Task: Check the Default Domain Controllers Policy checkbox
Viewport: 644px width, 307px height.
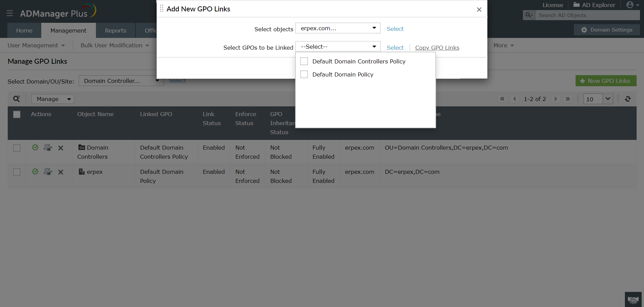Action: pyautogui.click(x=304, y=61)
